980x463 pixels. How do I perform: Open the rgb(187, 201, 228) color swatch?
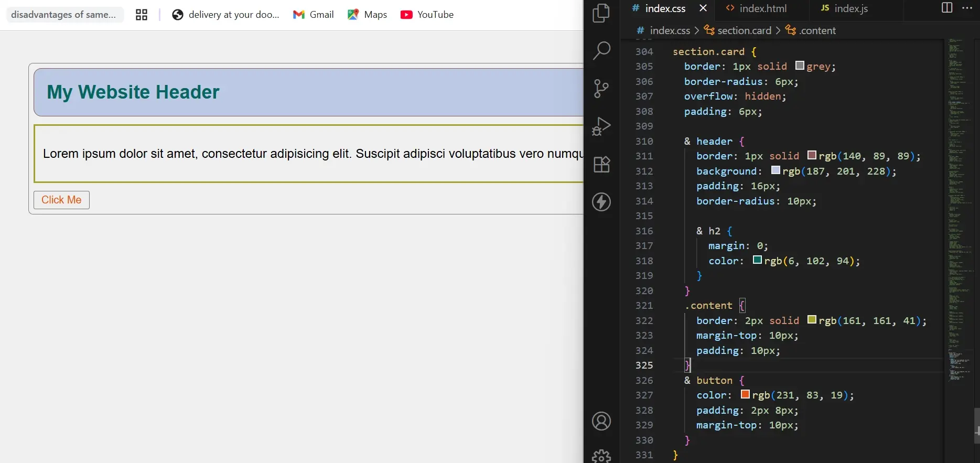pyautogui.click(x=776, y=170)
